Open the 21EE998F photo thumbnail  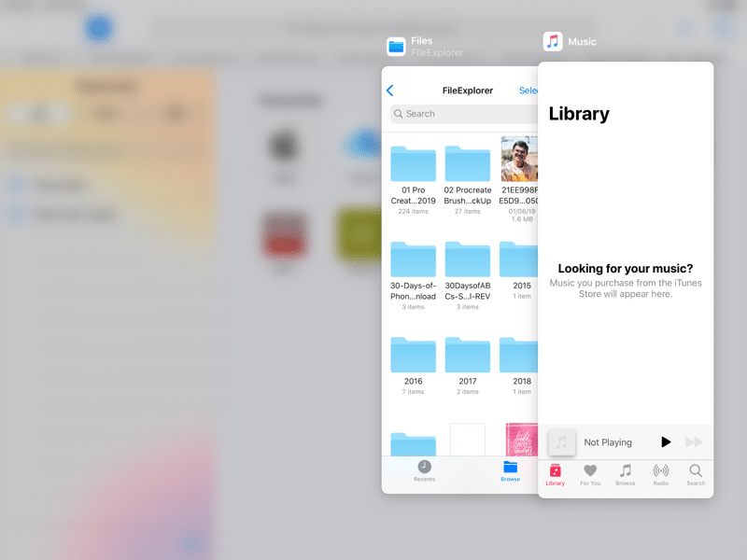click(x=521, y=161)
